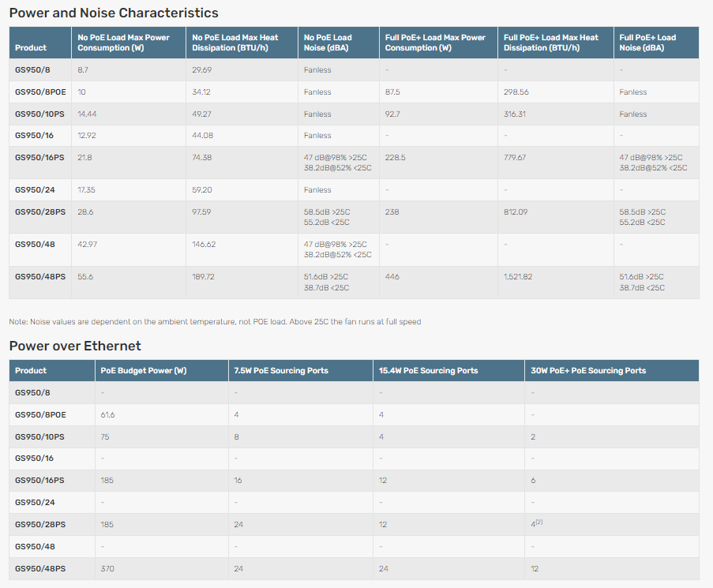Viewport: 713px width, 588px height.
Task: Select the Full PoE+ Load Noise (dBA) header
Action: tap(647, 43)
